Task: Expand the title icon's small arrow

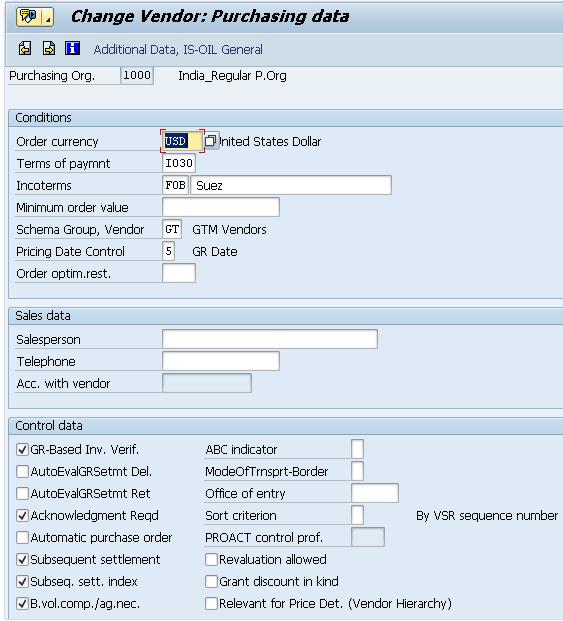Action: pos(48,17)
